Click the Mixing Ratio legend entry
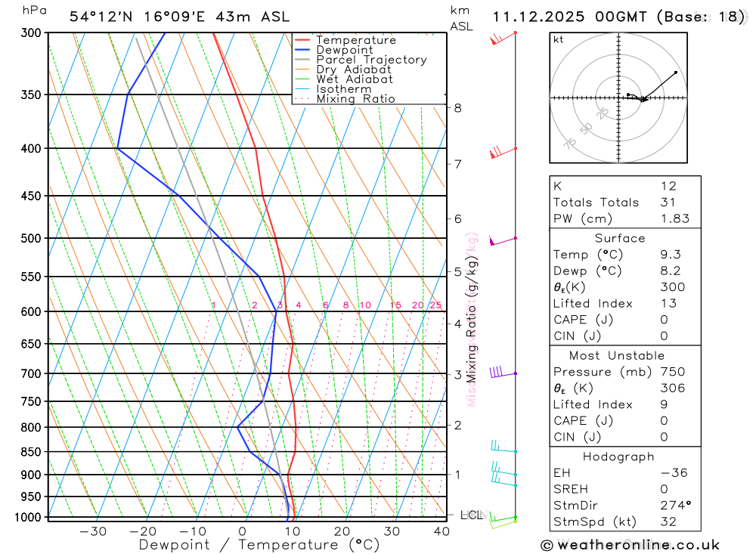 coord(345,99)
